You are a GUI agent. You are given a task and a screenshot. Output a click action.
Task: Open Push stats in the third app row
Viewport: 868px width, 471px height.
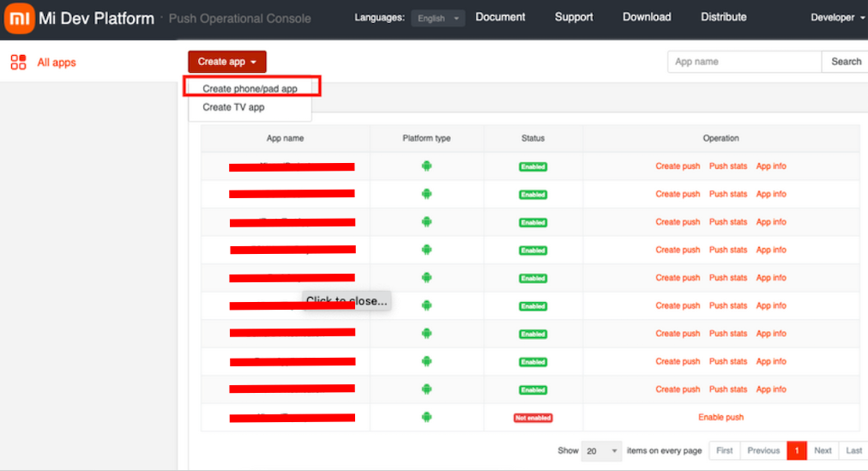728,222
